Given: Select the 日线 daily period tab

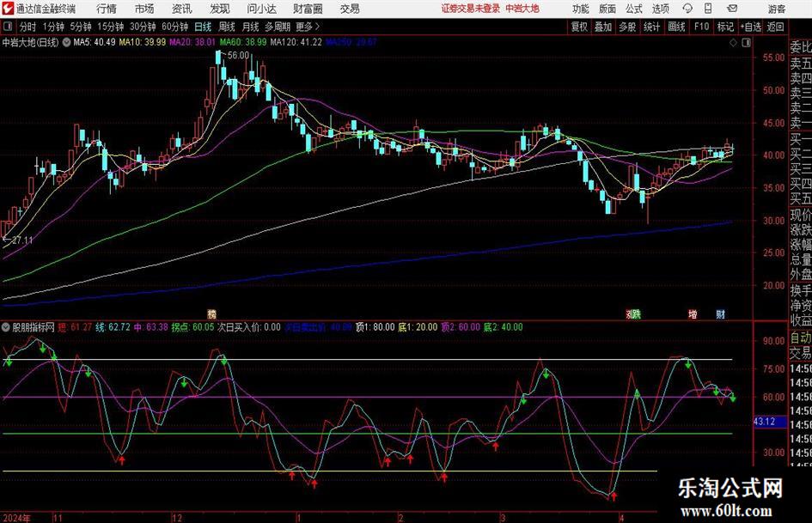Looking at the screenshot, I should (x=203, y=27).
